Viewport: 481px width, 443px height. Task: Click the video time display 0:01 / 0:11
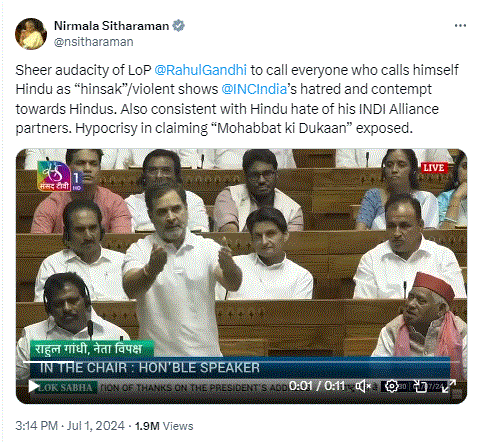pyautogui.click(x=317, y=386)
